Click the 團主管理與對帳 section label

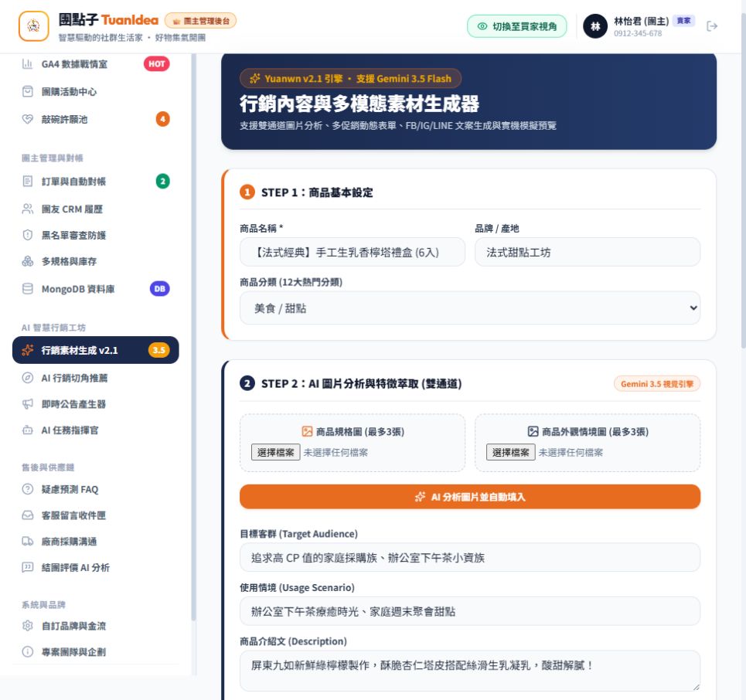pos(53,158)
